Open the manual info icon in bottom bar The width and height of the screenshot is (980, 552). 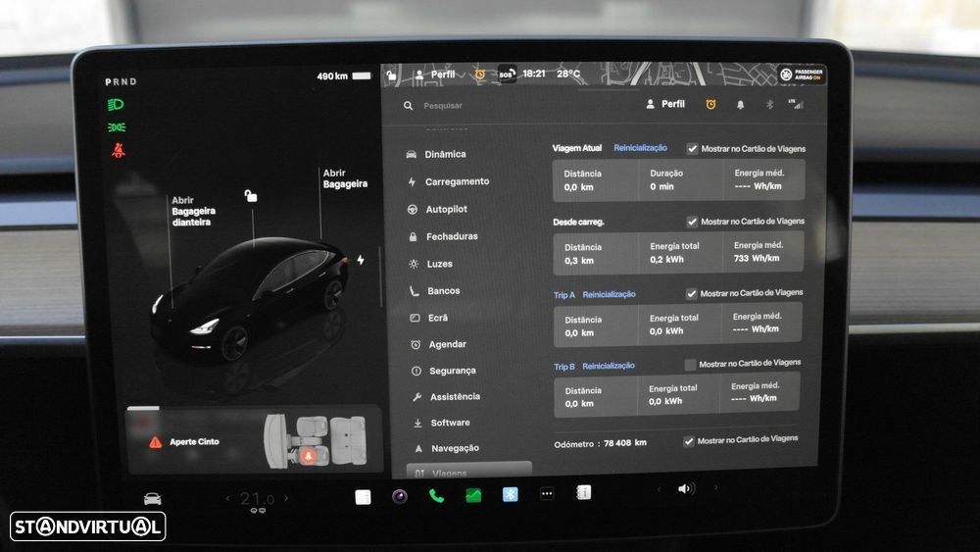[582, 492]
